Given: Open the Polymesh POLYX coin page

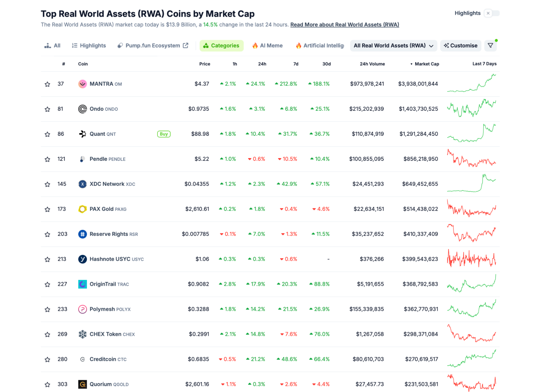Looking at the screenshot, I should point(110,309).
